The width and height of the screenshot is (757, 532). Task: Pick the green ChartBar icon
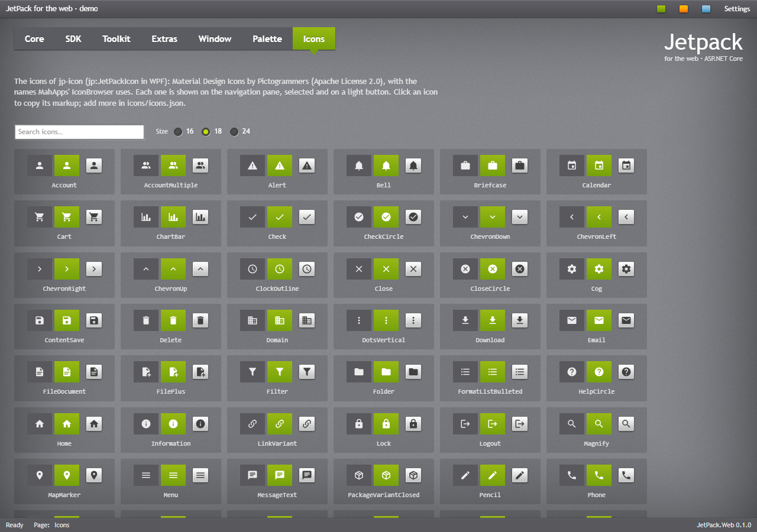pyautogui.click(x=173, y=217)
